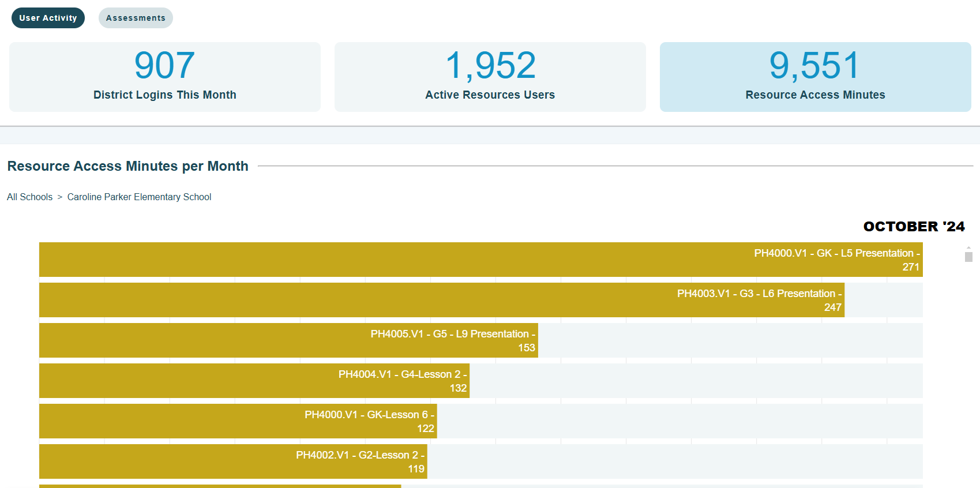Click the PH4000.V1 GK L5 Presentation bar

point(481,260)
